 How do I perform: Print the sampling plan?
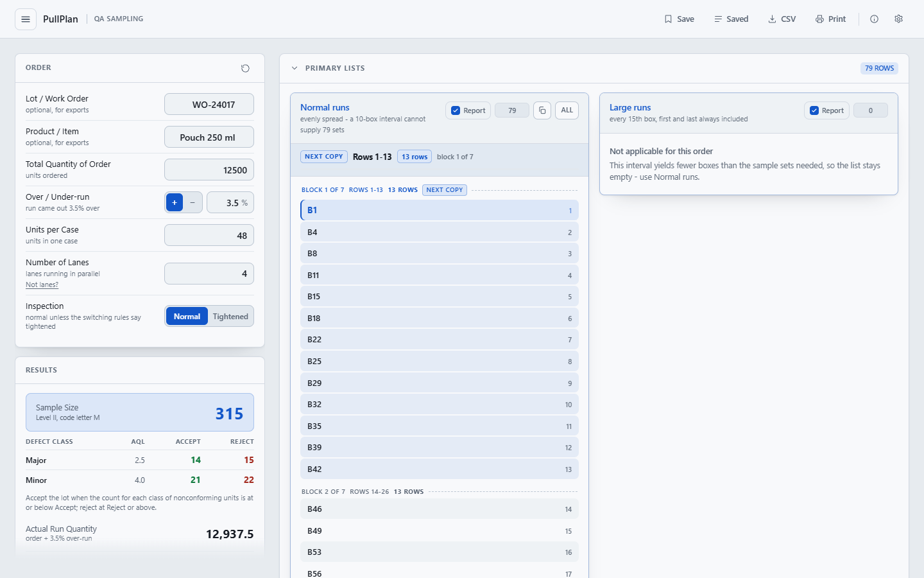830,19
